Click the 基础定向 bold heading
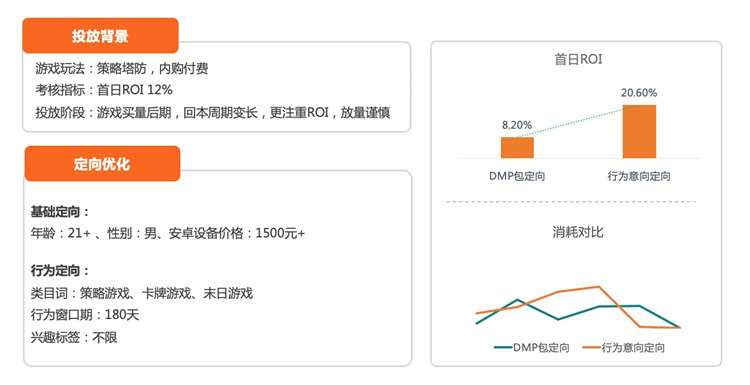The height and width of the screenshot is (385, 750). [x=60, y=211]
